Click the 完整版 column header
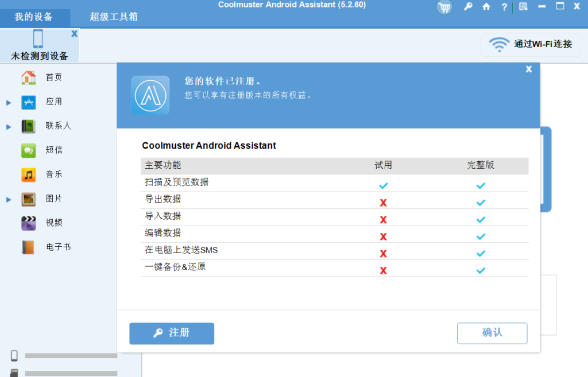The image size is (588, 377). (x=481, y=165)
